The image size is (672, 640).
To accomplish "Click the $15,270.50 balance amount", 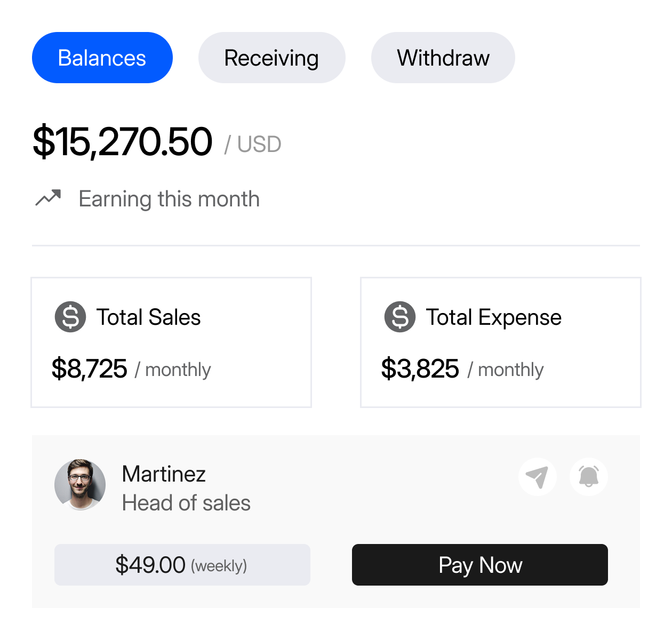I will (123, 142).
